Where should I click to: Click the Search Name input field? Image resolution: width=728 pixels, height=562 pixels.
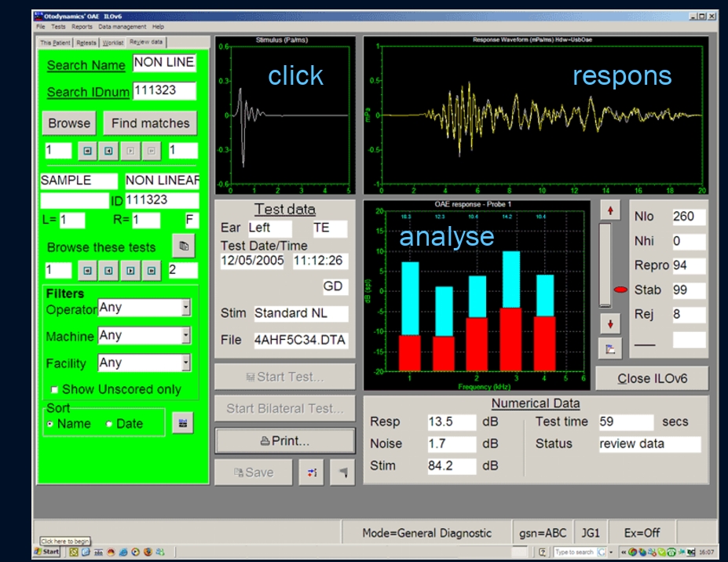164,63
